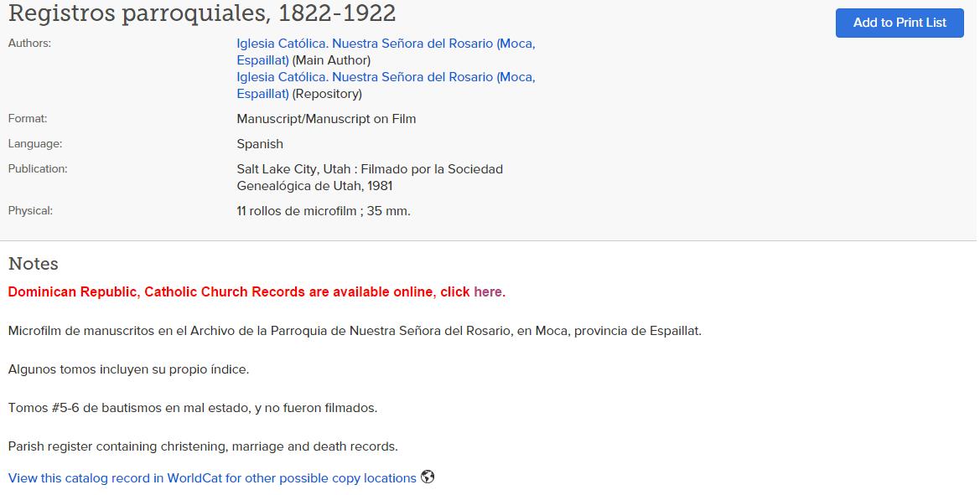Click the Parish register containing christening note
The width and height of the screenshot is (980, 495).
tap(203, 446)
